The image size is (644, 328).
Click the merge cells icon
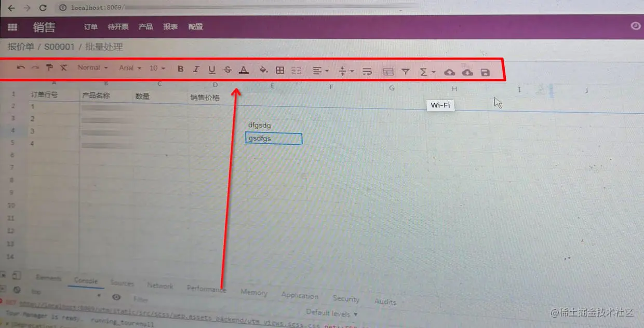pos(296,71)
